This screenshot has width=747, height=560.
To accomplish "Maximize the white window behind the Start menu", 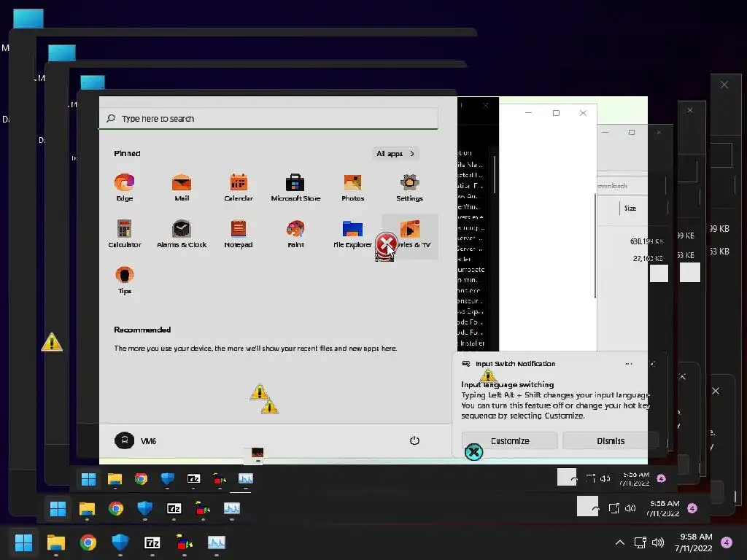I will [556, 113].
